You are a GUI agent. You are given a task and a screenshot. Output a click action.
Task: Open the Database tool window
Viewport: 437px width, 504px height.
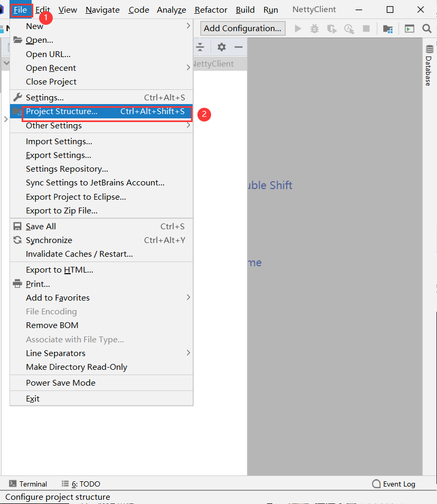pyautogui.click(x=429, y=66)
